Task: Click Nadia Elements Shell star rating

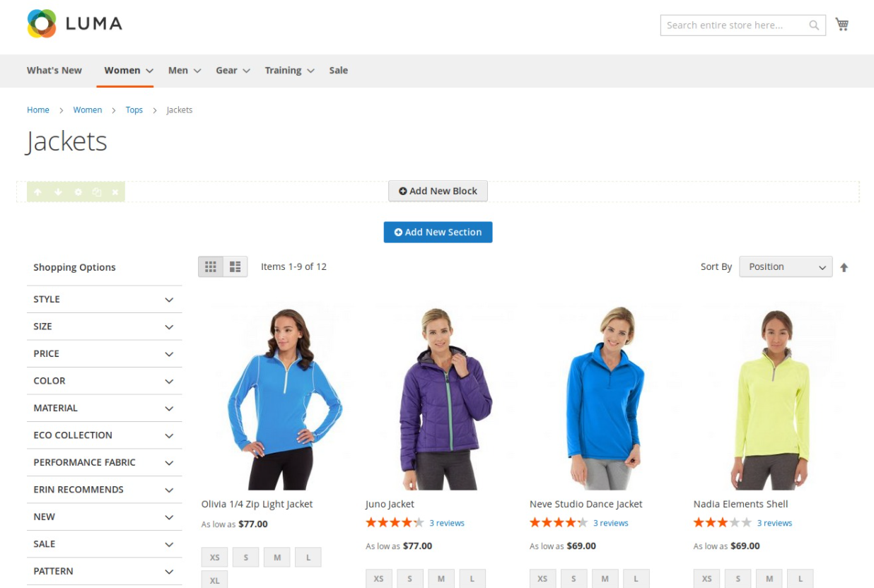Action: pyautogui.click(x=722, y=523)
